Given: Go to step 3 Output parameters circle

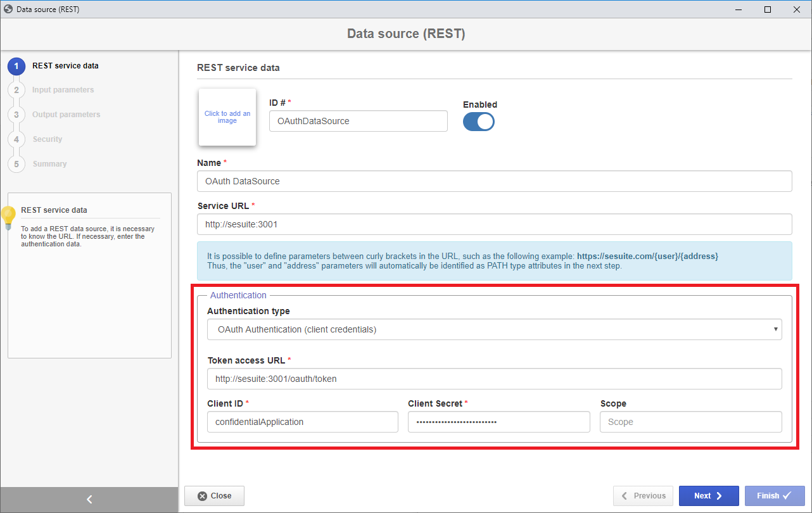Looking at the screenshot, I should pyautogui.click(x=16, y=115).
